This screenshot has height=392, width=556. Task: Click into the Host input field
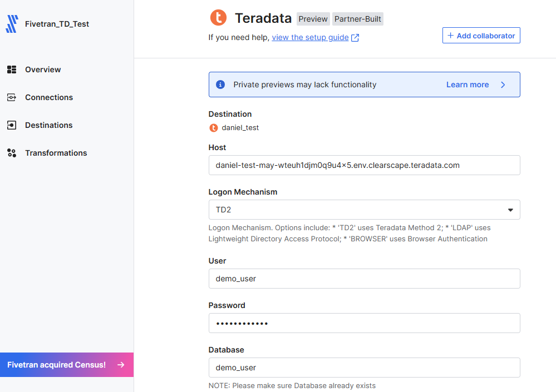tap(364, 165)
